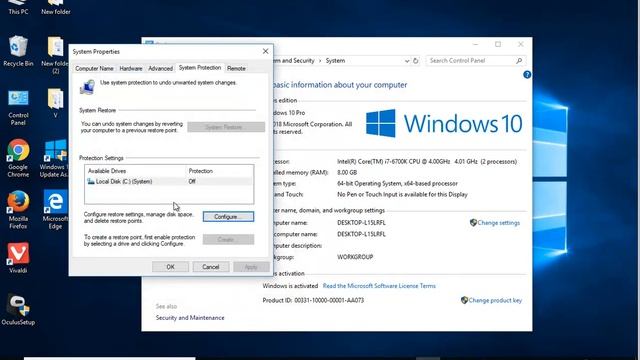Open the address bar history dropdown
The width and height of the screenshot is (640, 360).
pos(407,61)
